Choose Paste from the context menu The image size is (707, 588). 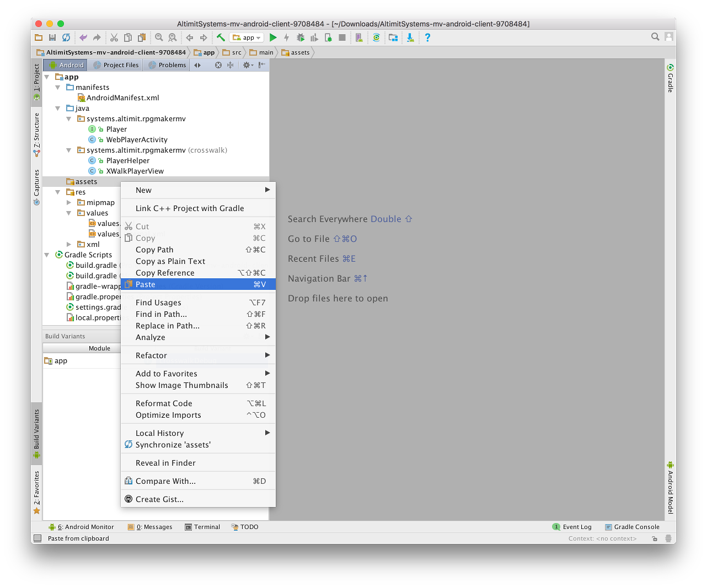[198, 284]
